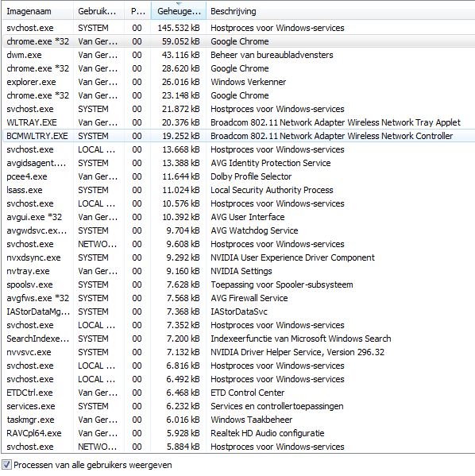Sort by the Beschrijving column header
The width and height of the screenshot is (475, 476).
point(341,11)
